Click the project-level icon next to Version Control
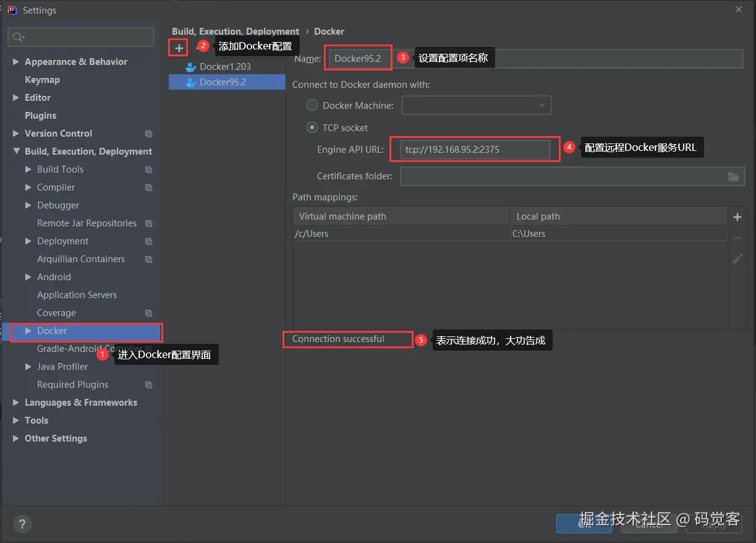The height and width of the screenshot is (543, 756). point(148,134)
